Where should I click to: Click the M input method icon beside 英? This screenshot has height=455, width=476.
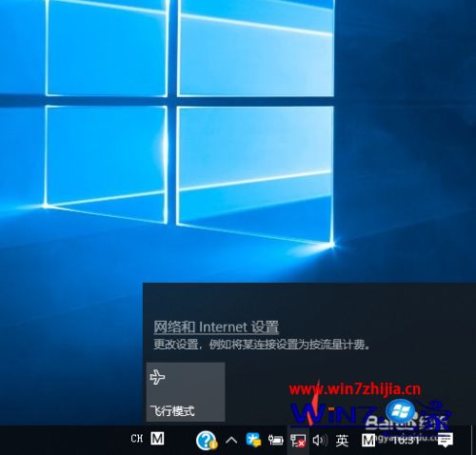click(x=368, y=441)
